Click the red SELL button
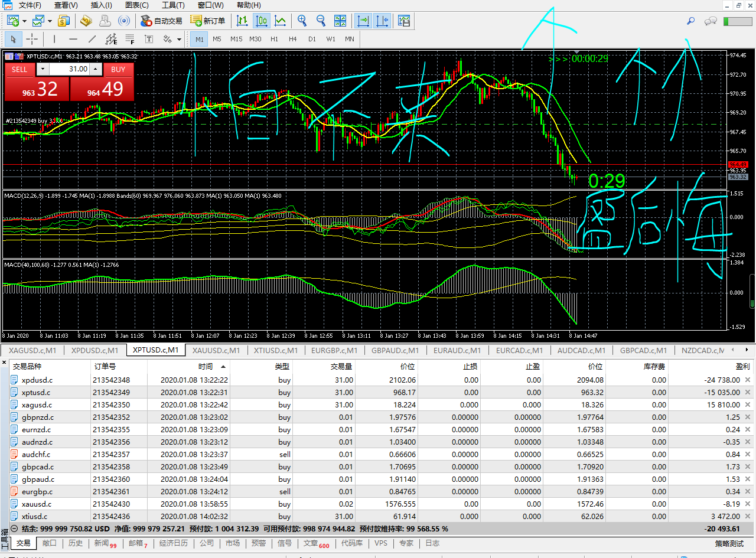Viewport: 756px width, 558px height. (19, 69)
